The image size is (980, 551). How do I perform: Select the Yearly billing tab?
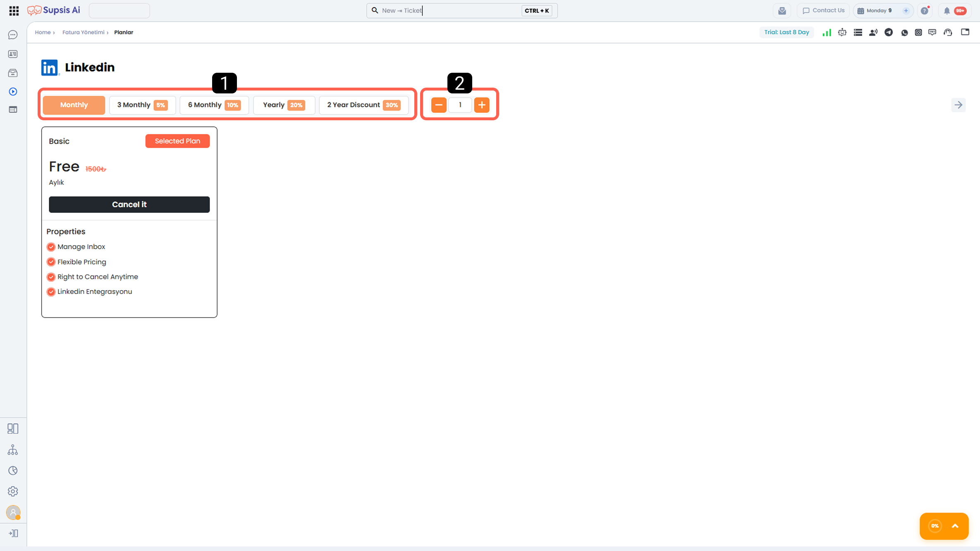[x=284, y=105]
